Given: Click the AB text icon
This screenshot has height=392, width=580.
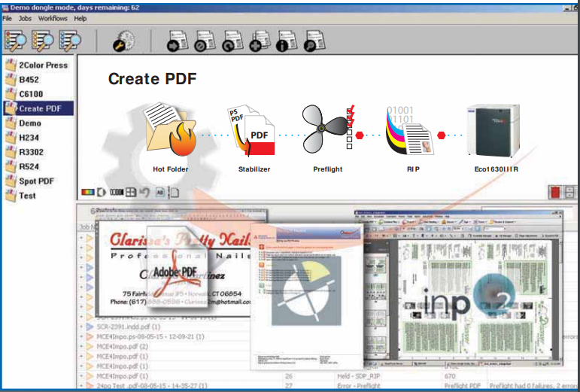Looking at the screenshot, I should (x=159, y=193).
